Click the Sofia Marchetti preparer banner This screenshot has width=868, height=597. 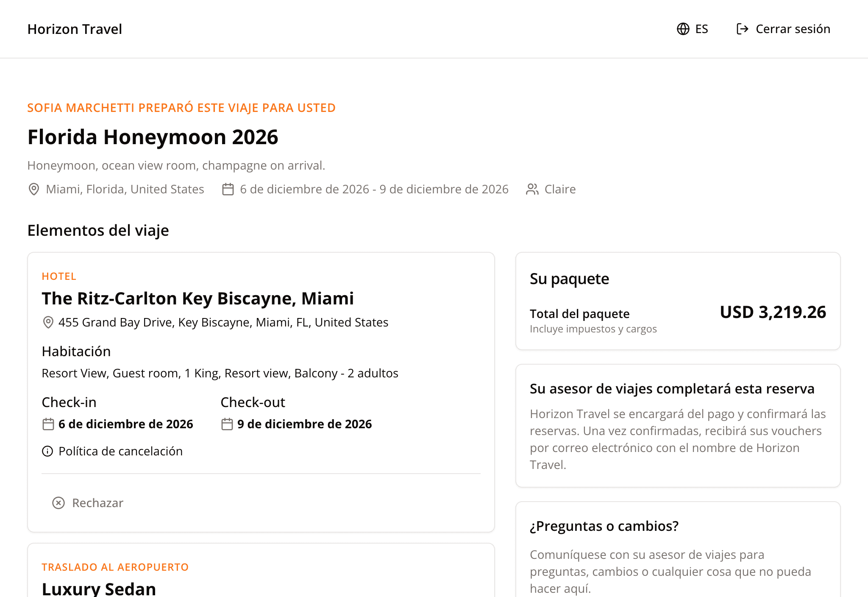click(x=181, y=108)
